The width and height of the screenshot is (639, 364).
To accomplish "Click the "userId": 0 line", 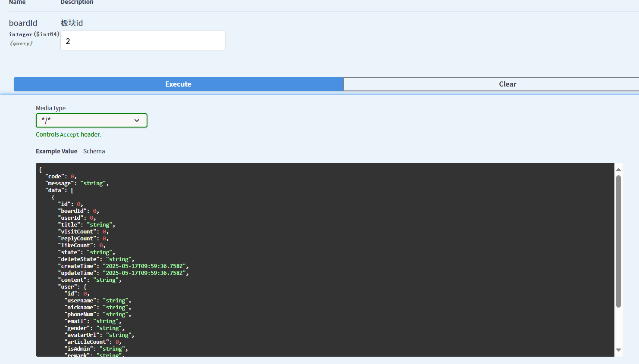I will pos(77,218).
